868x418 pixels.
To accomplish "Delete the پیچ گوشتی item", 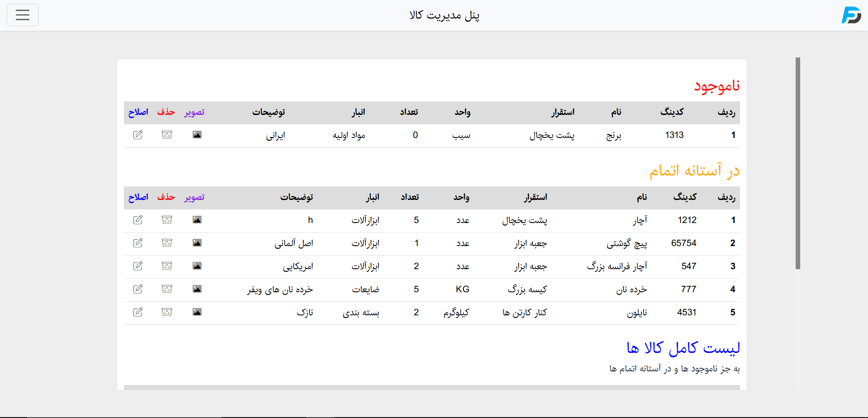I will point(167,243).
